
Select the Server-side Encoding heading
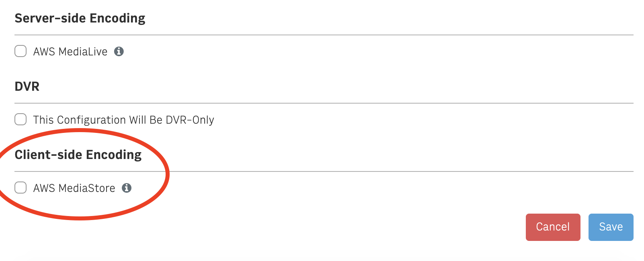(80, 18)
